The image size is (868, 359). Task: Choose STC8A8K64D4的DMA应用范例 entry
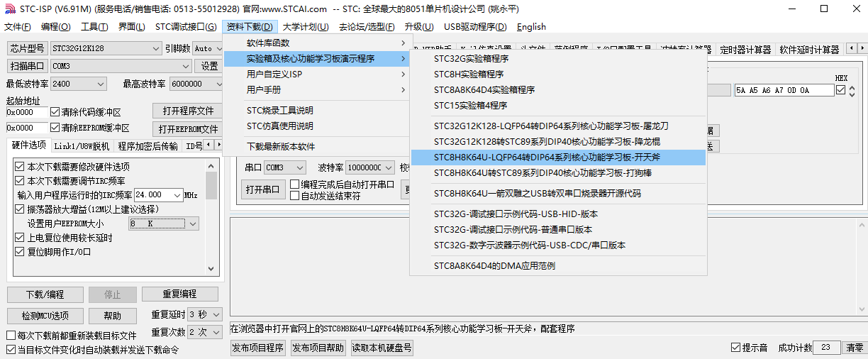click(x=559, y=266)
